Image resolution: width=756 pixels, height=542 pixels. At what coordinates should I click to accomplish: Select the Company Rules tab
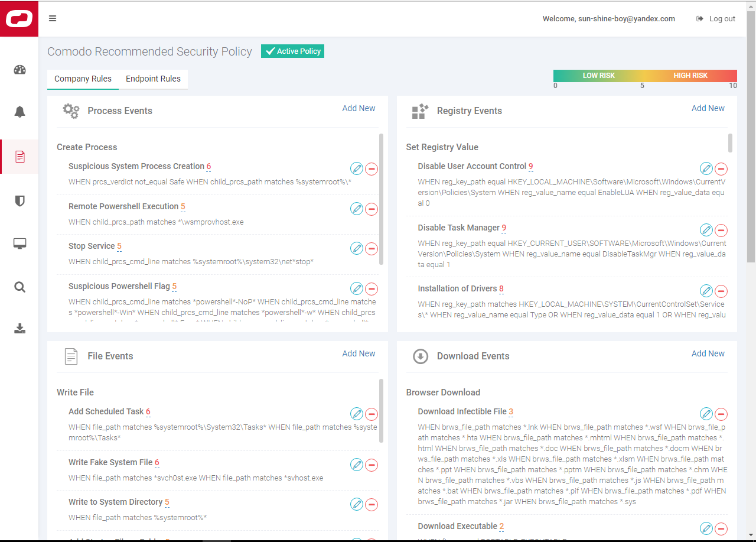pos(83,79)
